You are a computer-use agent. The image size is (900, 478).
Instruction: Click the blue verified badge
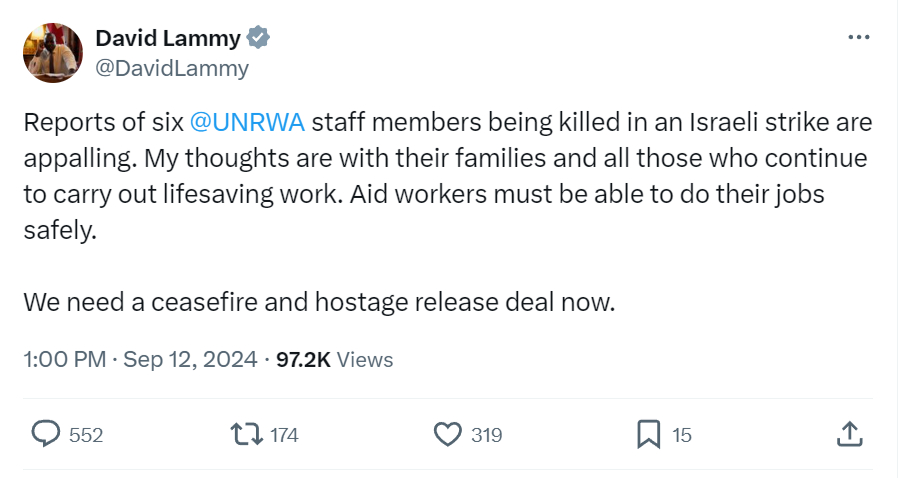[258, 38]
